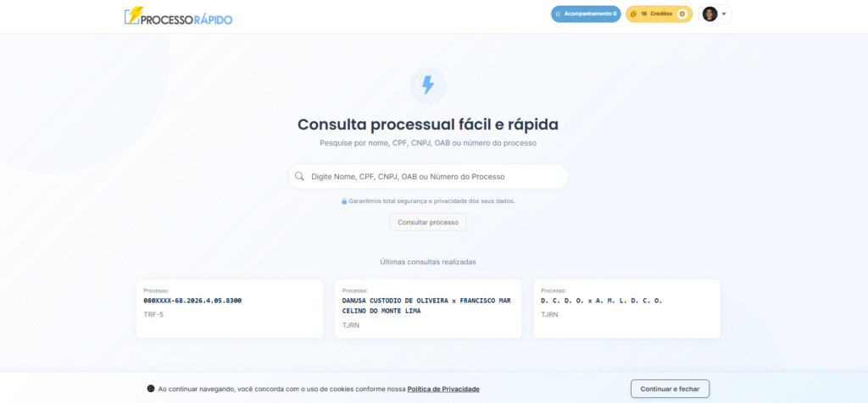Image resolution: width=868 pixels, height=403 pixels.
Task: Click the plus icon to add credits
Action: 682,14
